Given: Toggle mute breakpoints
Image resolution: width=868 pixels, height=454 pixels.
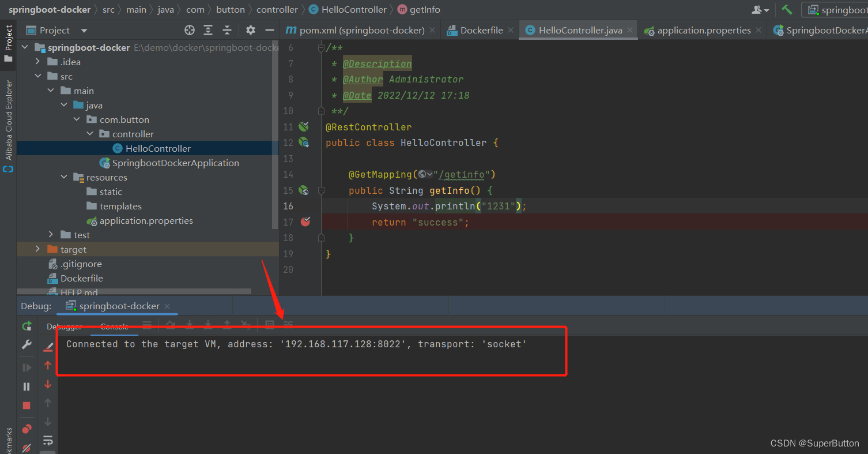Looking at the screenshot, I should pyautogui.click(x=27, y=448).
